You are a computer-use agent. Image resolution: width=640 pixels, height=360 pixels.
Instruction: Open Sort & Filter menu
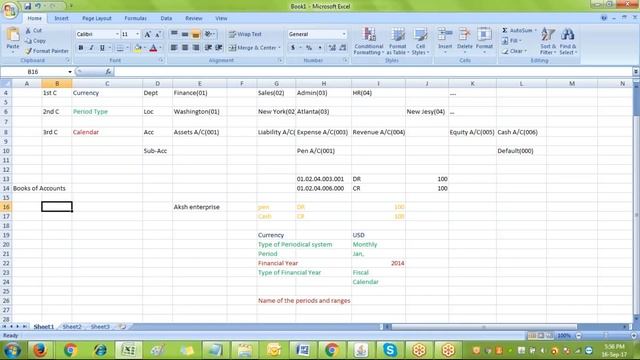(548, 41)
